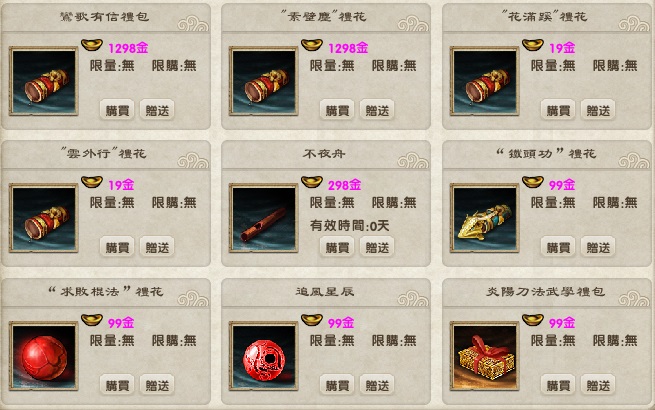Click the 不夜舟 item title
Screen dimensions: 655x410
point(324,154)
